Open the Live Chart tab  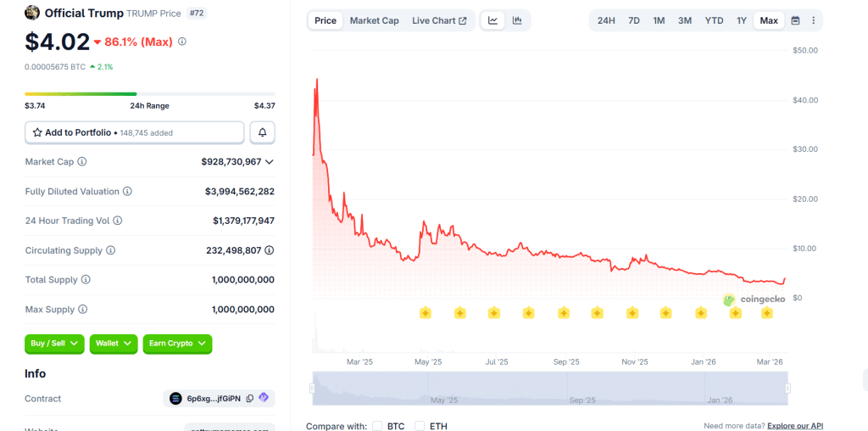tap(438, 20)
